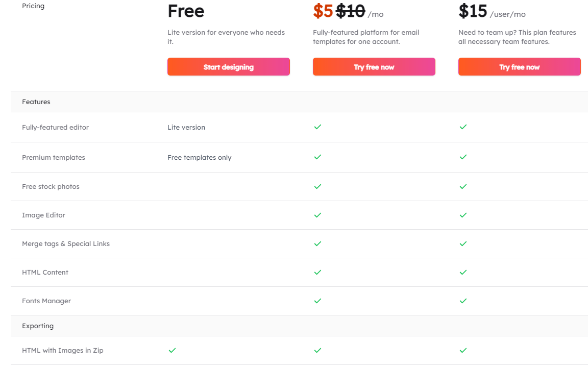588x368 pixels.
Task: Click the Fonts Manager checkmark under $5 plan
Action: point(317,301)
